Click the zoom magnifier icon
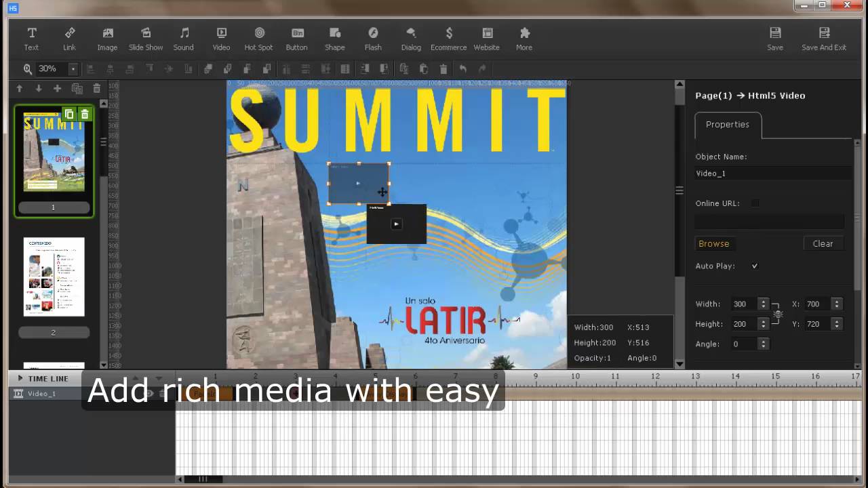868x488 pixels. [27, 68]
